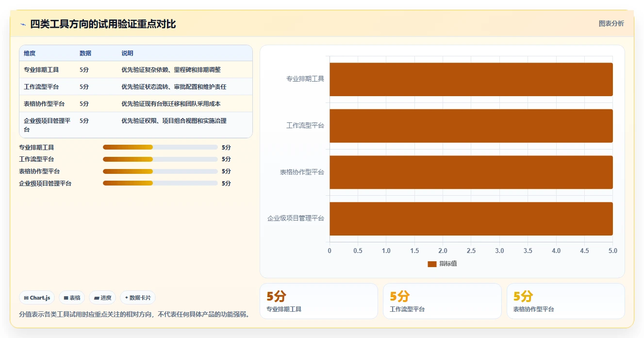Click the 工作流型平台 chart bar

(x=471, y=126)
